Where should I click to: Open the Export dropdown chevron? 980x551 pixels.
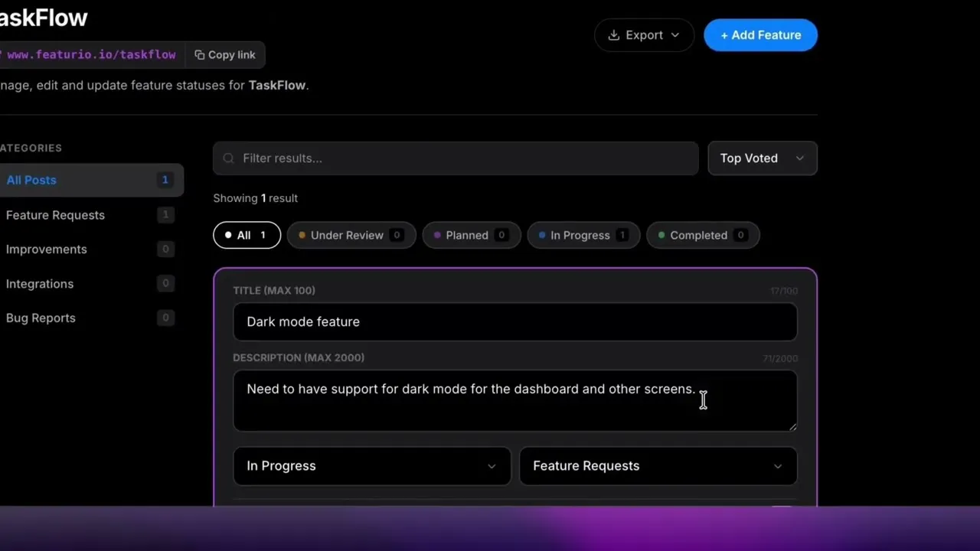coord(675,35)
